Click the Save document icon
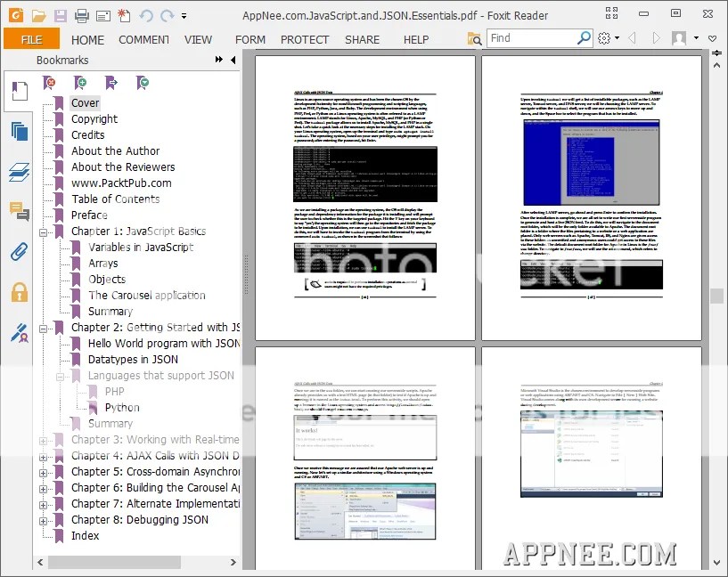 pyautogui.click(x=59, y=15)
